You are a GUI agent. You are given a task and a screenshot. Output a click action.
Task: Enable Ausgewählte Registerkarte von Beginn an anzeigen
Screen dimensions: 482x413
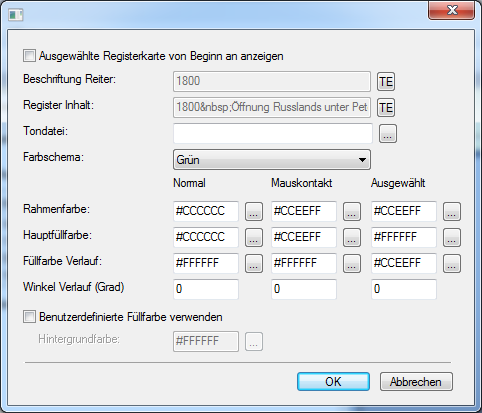tap(29, 56)
